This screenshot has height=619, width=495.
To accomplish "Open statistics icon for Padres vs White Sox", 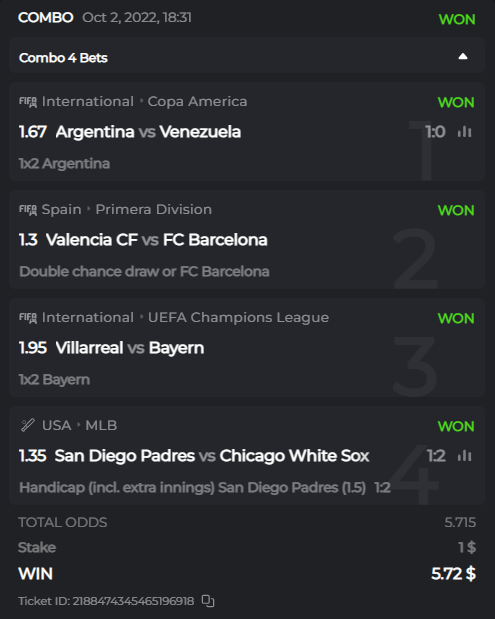I will tap(465, 456).
